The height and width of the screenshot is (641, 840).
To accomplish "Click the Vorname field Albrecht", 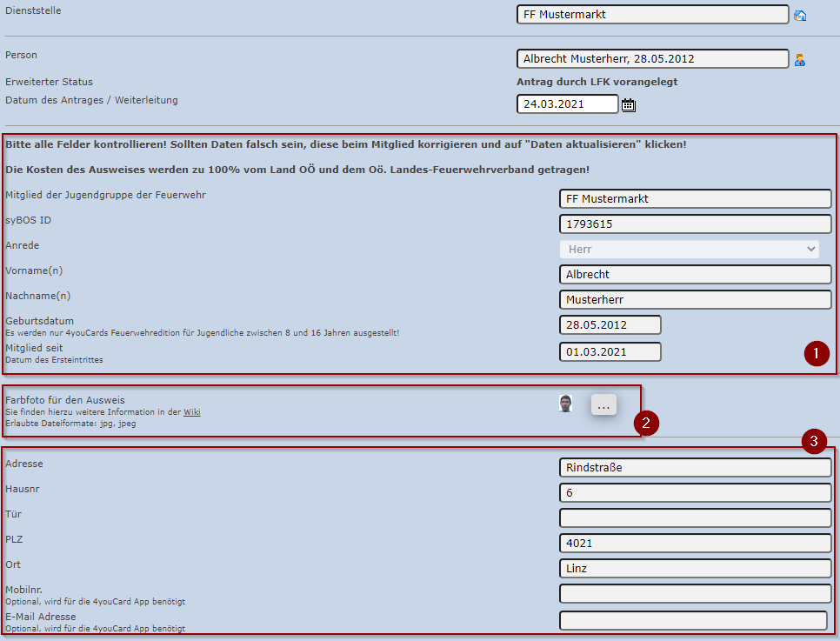I will click(x=696, y=275).
